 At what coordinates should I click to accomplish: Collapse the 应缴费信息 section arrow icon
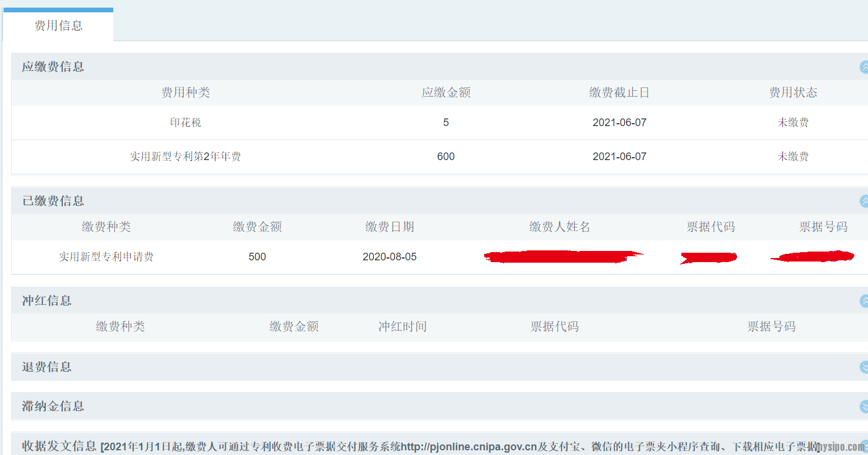tap(864, 67)
